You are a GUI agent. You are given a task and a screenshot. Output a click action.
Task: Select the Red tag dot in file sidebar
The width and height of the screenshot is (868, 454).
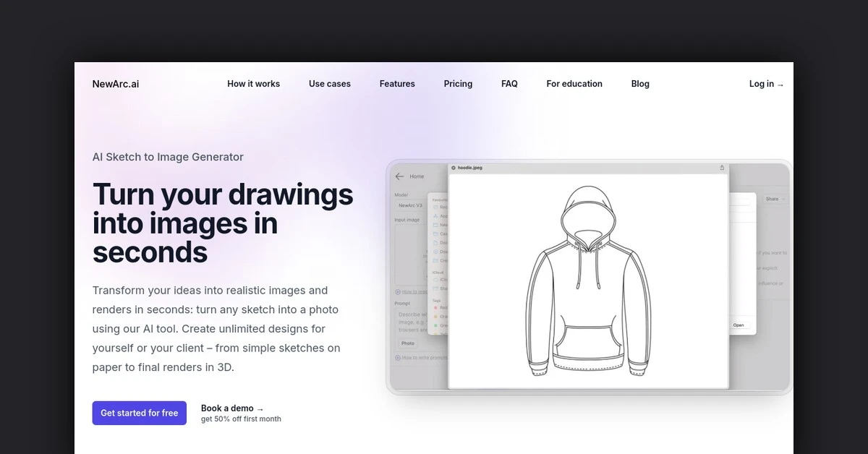tap(436, 308)
